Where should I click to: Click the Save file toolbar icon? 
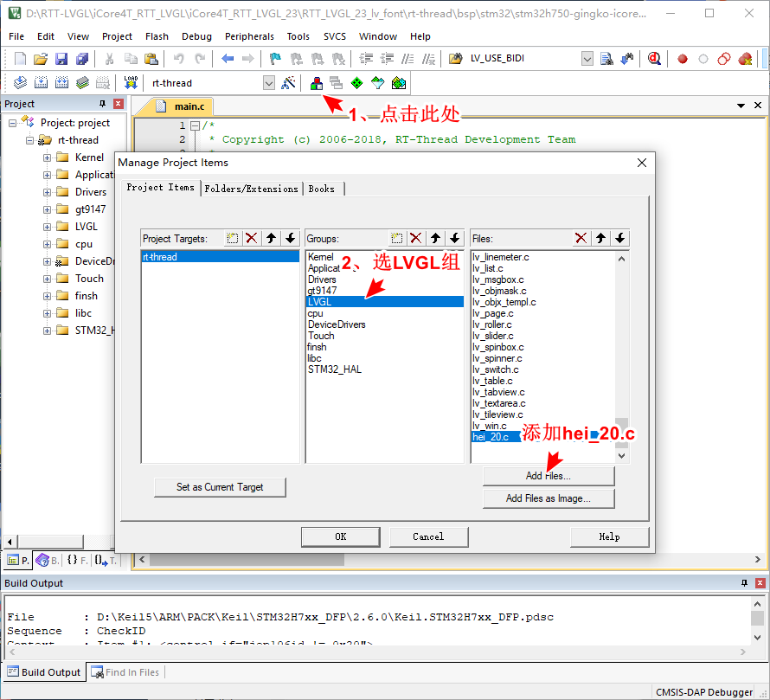tap(61, 59)
